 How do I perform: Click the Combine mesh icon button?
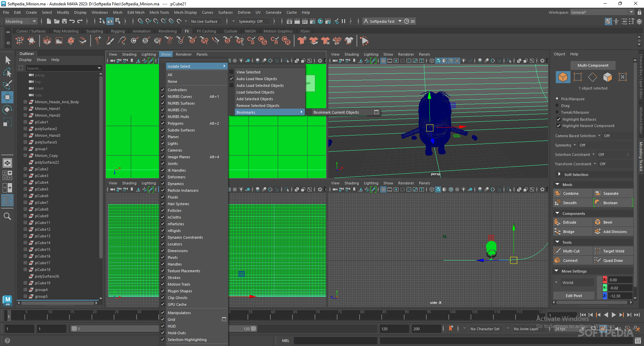tap(557, 193)
